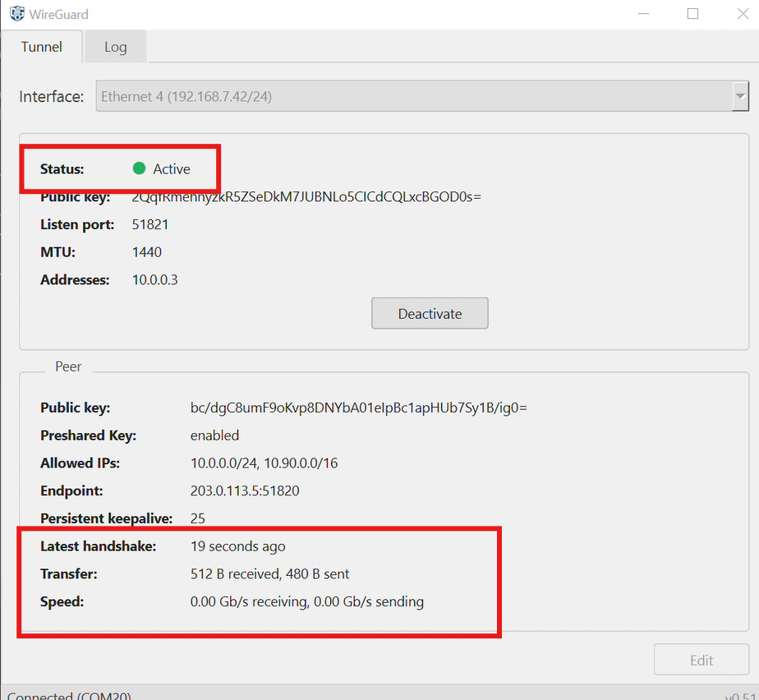Minimize the WireGuard window
This screenshot has width=759, height=700.
[643, 13]
